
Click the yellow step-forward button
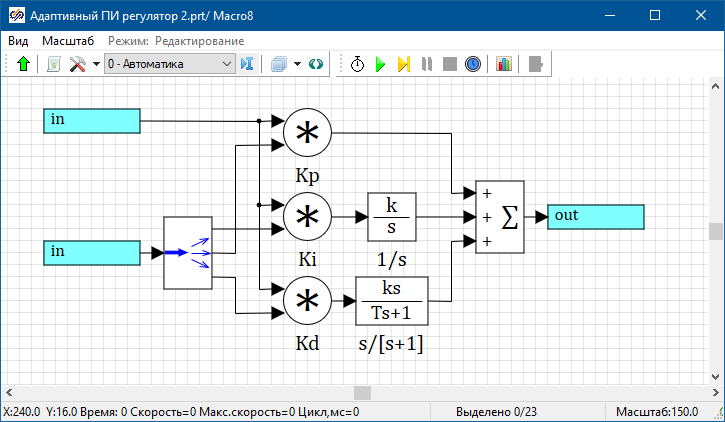403,64
